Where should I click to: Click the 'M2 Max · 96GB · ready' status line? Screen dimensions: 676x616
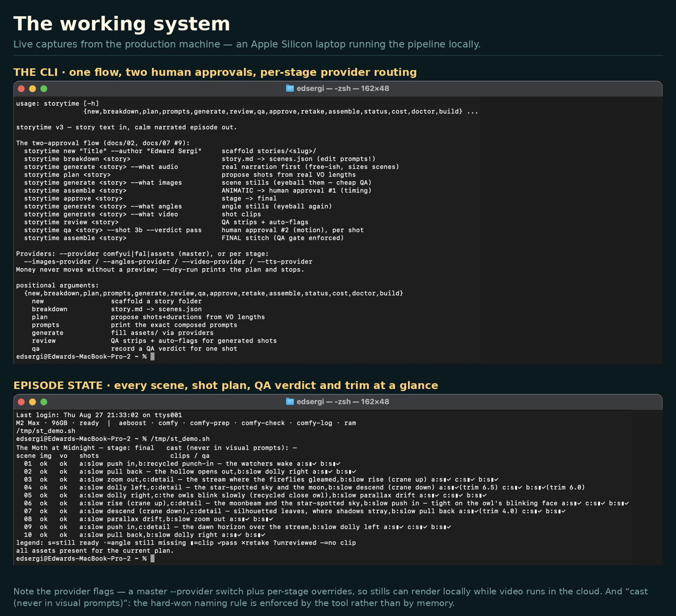click(186, 423)
